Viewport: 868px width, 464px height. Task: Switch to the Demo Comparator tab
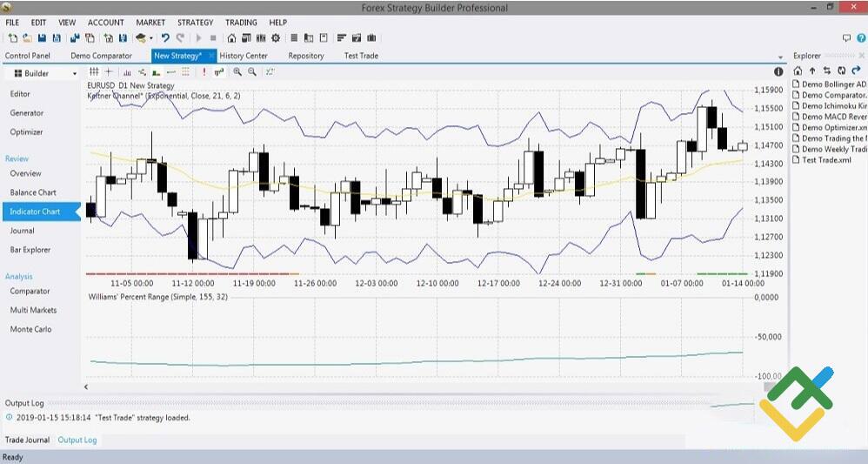101,56
